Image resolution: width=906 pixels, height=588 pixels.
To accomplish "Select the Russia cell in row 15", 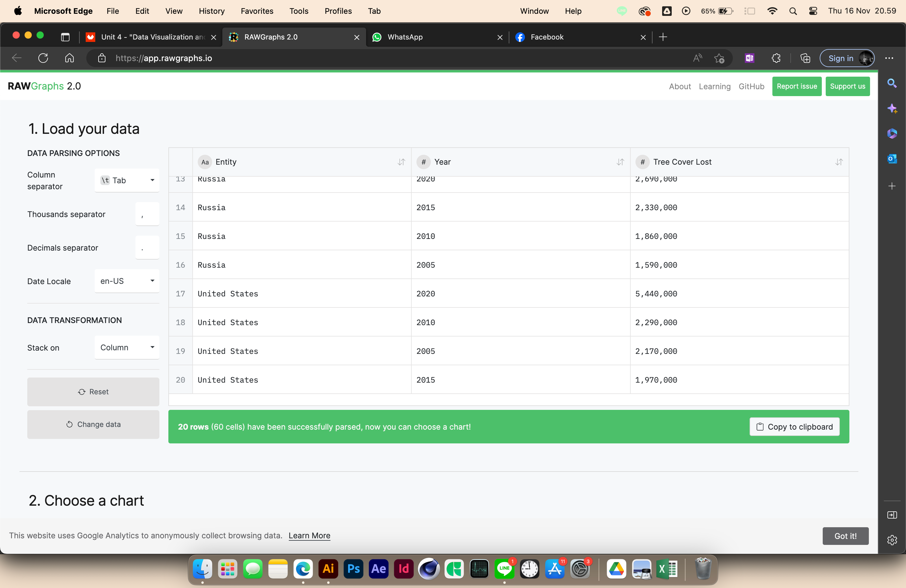I will click(302, 236).
